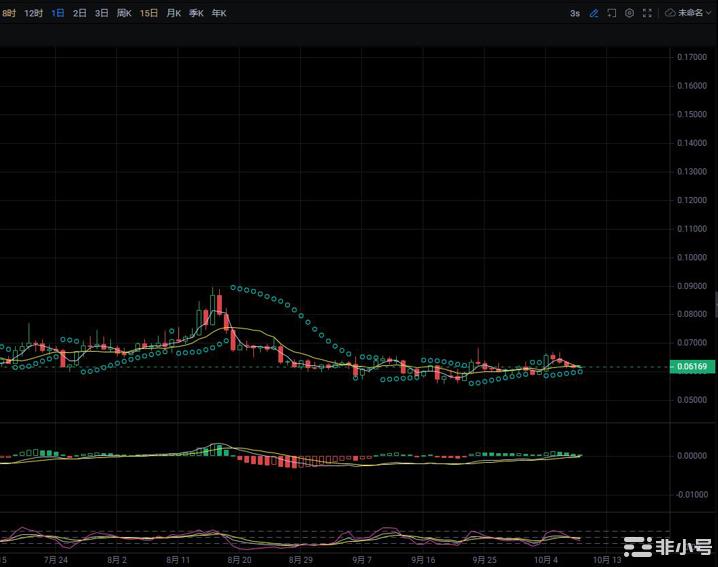
Task: Switch to the 15日 timeframe
Action: point(149,13)
